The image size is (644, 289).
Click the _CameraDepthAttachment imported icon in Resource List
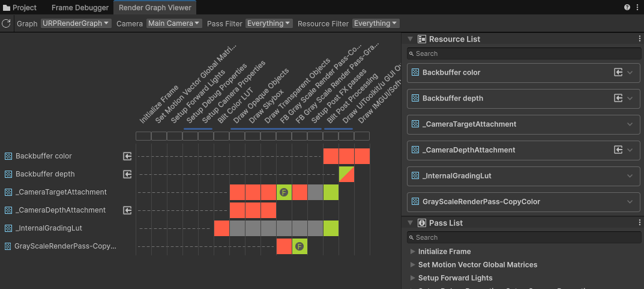pos(618,150)
